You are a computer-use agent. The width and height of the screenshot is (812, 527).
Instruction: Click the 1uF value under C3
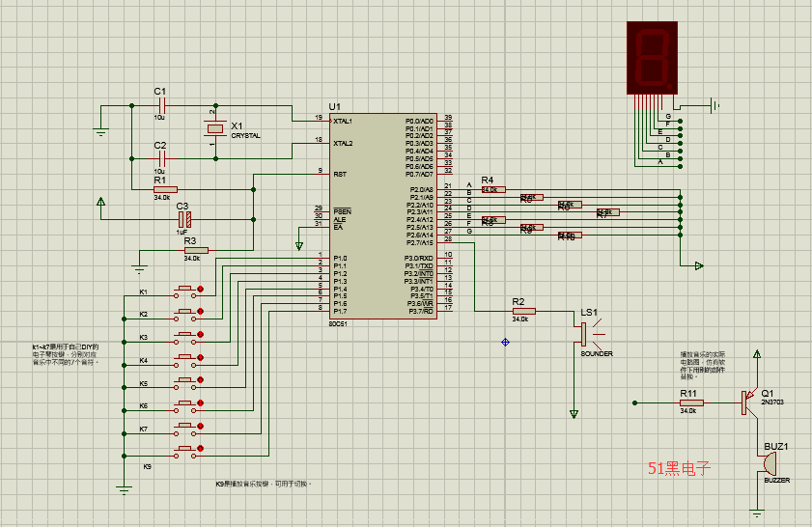[182, 233]
